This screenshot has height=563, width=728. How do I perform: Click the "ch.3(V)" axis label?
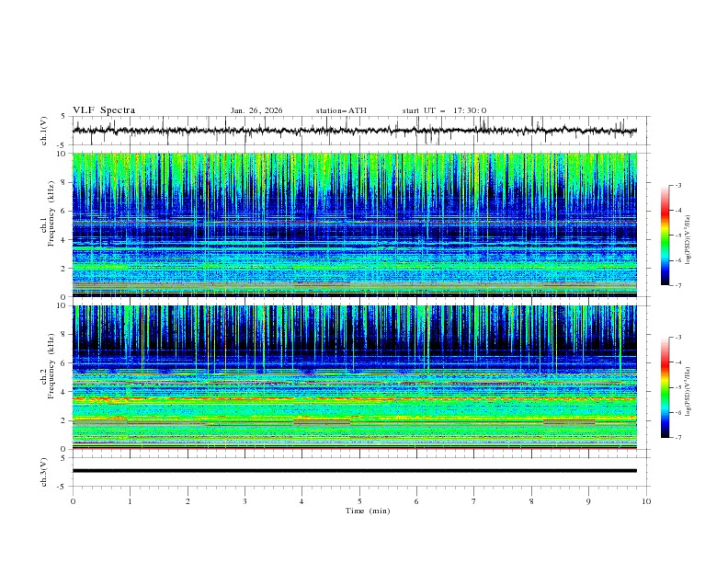click(44, 472)
